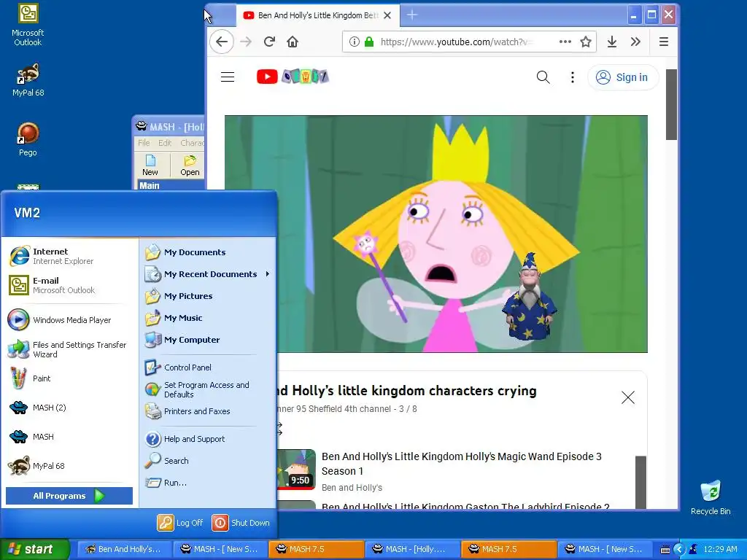
Task: Click Open in MASH window toolbar
Action: (190, 166)
